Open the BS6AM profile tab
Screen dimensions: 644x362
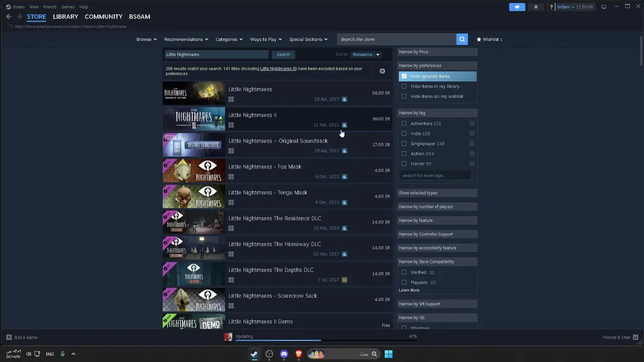coord(139,17)
